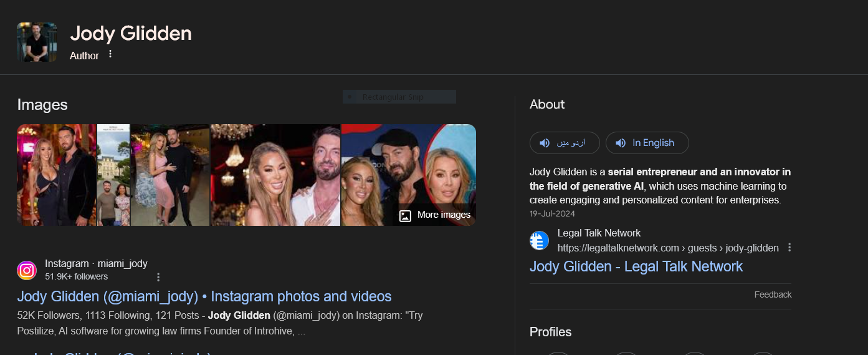The image size is (868, 355).
Task: Open the close-up image with chandelier background
Action: click(275, 175)
